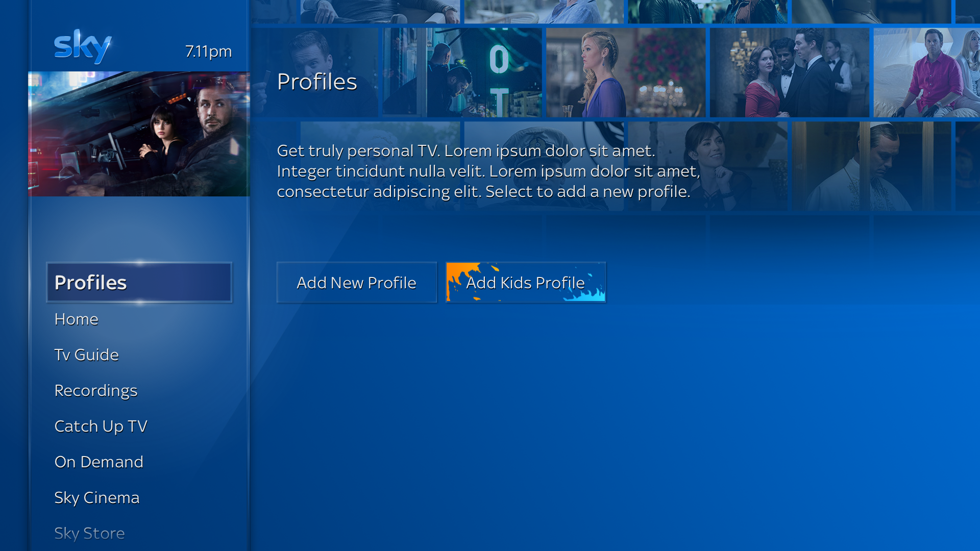Open Recordings in the sidebar
Screen dimensions: 980x551
[96, 391]
